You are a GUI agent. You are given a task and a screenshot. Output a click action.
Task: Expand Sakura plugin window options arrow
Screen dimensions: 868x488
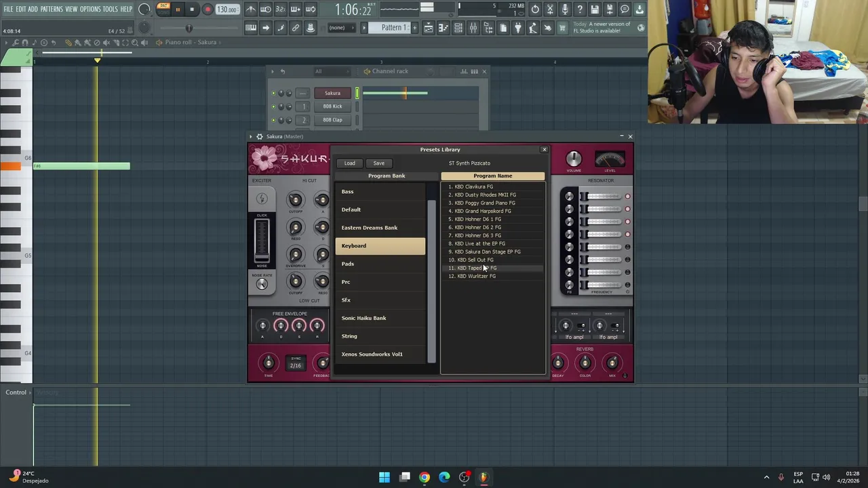250,136
